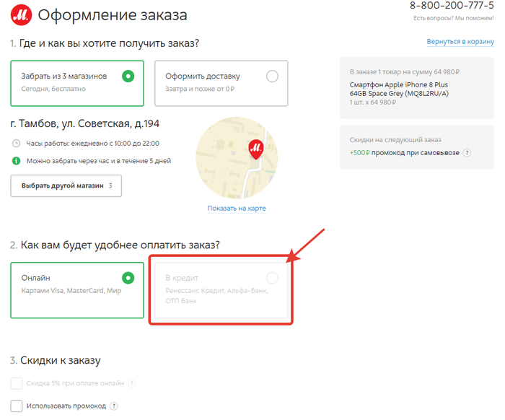
Task: Click the '+500 ₽ промокод при самовывозе' text
Action: [x=404, y=153]
